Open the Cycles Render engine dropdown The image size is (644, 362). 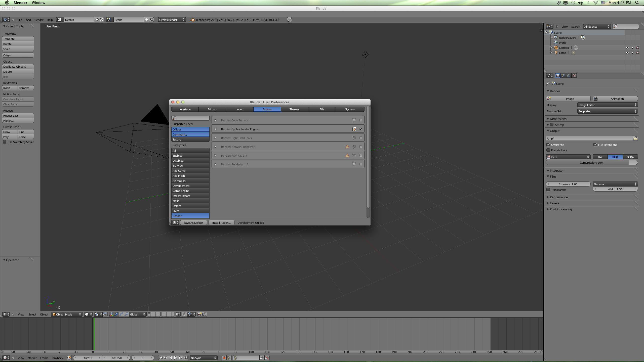coord(172,20)
